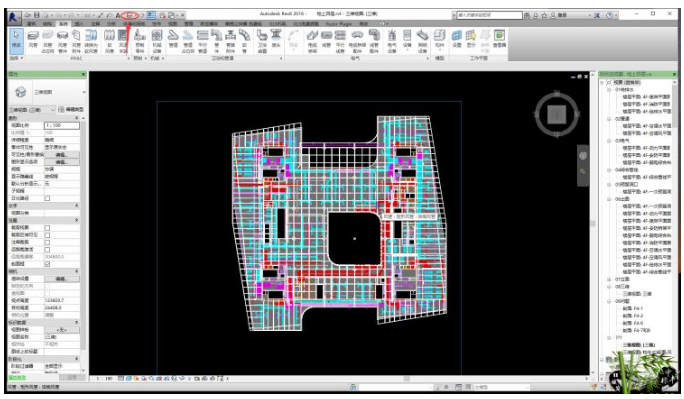684x399 pixels.
Task: Click the ViewCube top face
Action: [x=557, y=114]
